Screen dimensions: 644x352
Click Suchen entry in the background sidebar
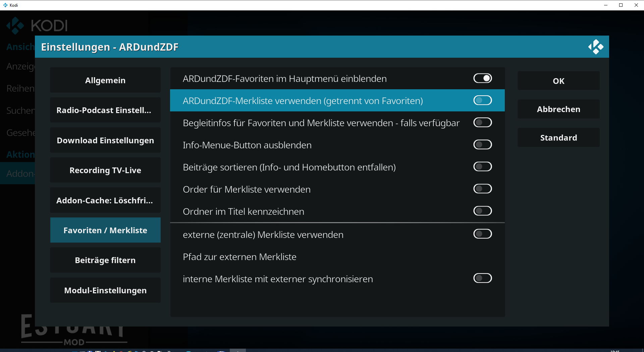(20, 111)
